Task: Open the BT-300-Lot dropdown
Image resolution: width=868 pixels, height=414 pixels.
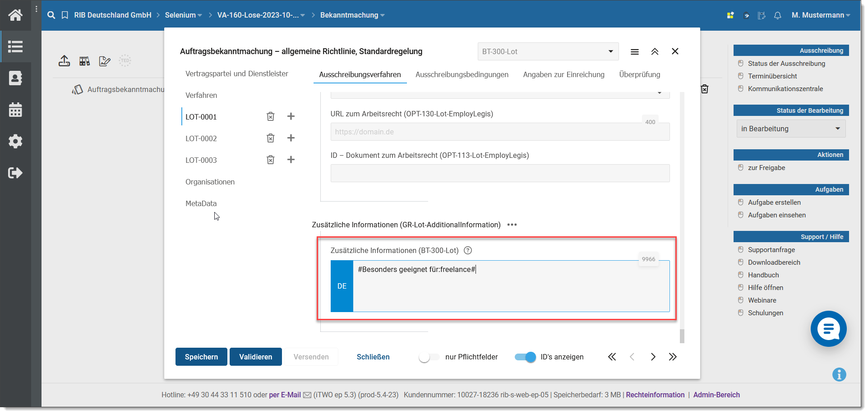Action: [x=548, y=51]
